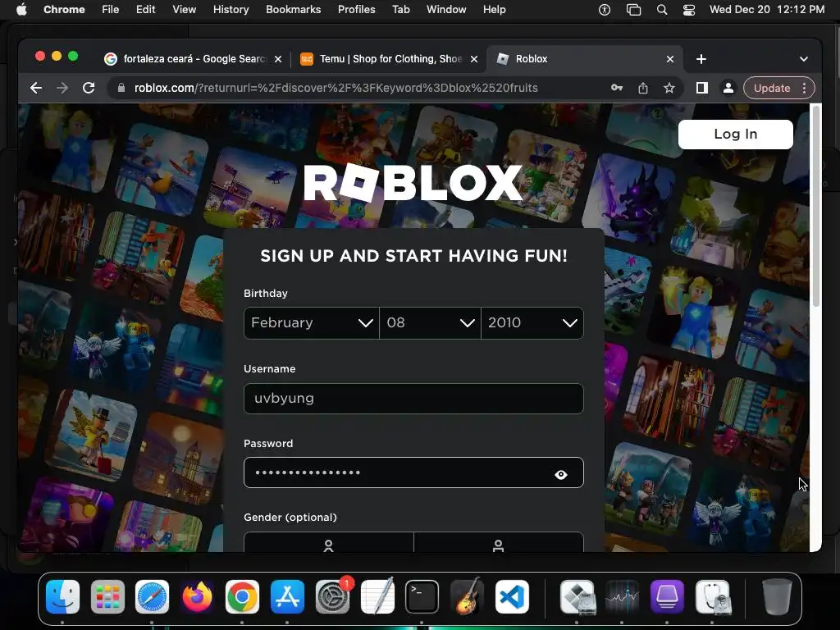Open the Window menu
840x630 pixels.
(446, 10)
